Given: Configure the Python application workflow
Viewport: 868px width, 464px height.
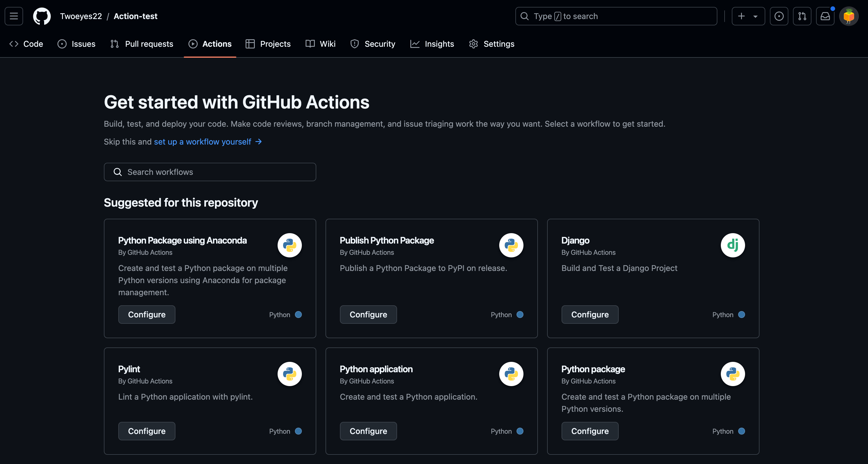Looking at the screenshot, I should 368,431.
